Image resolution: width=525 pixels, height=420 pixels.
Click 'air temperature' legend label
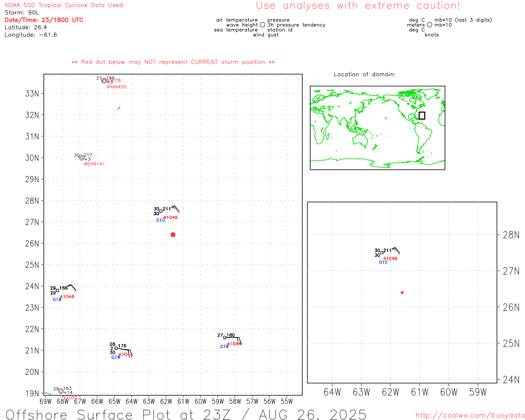point(237,20)
